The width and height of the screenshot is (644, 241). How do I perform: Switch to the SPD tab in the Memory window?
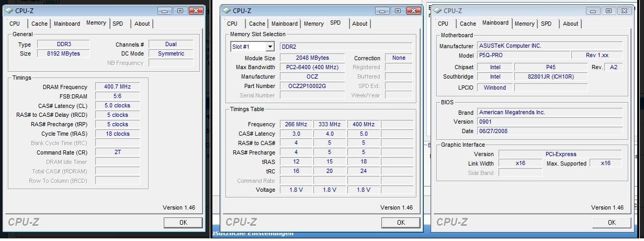click(118, 24)
